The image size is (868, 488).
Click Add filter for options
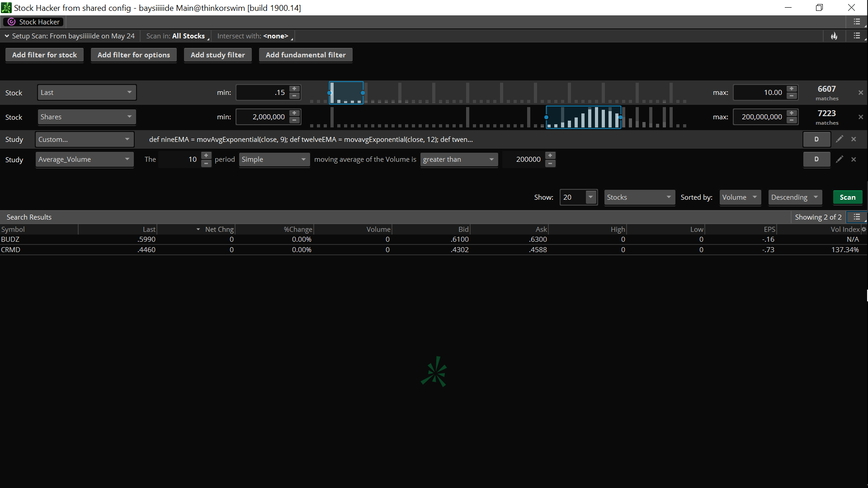pyautogui.click(x=134, y=55)
